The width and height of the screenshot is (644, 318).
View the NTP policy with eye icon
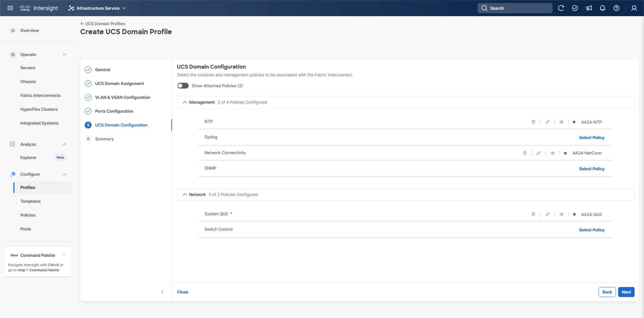pos(561,122)
